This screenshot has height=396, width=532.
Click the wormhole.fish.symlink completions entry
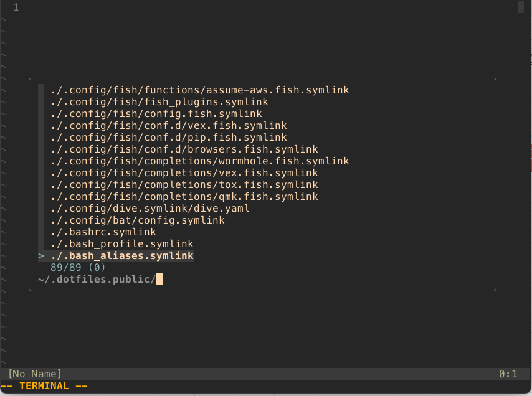199,161
